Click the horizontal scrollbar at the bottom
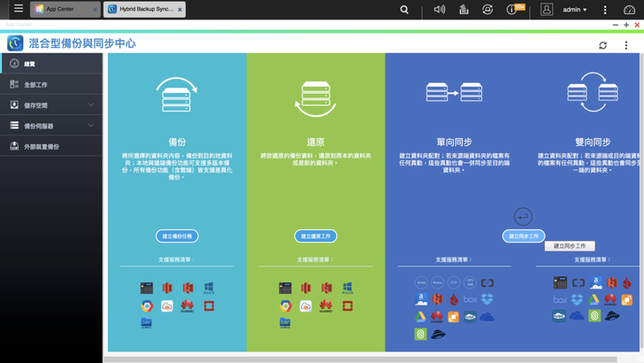Image resolution: width=644 pixels, height=363 pixels. [x=354, y=359]
